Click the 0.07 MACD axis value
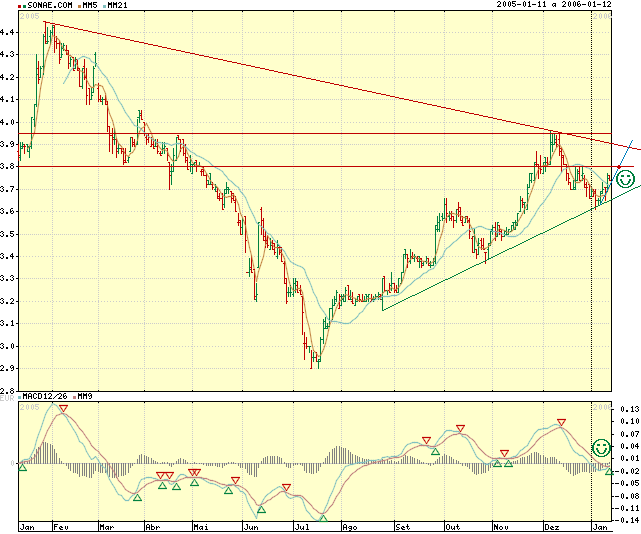Image resolution: width=641 pixels, height=534 pixels. [630, 434]
